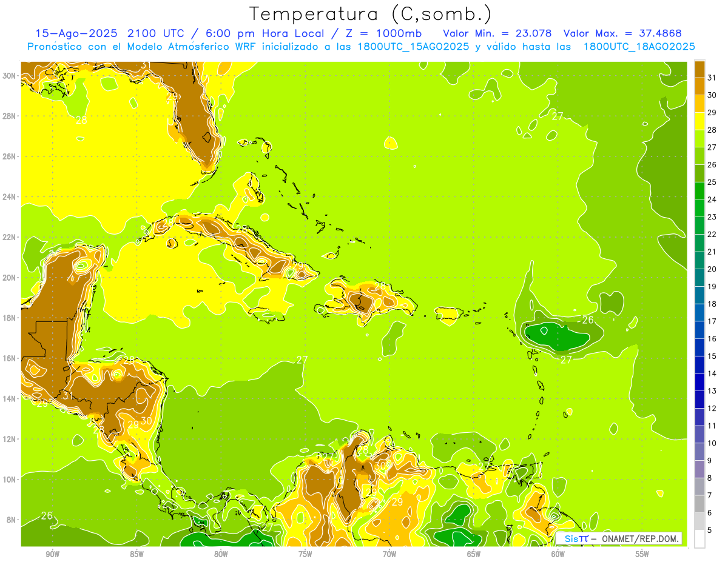Click the 80W longitude axis label
728x562 pixels.
[x=221, y=554]
